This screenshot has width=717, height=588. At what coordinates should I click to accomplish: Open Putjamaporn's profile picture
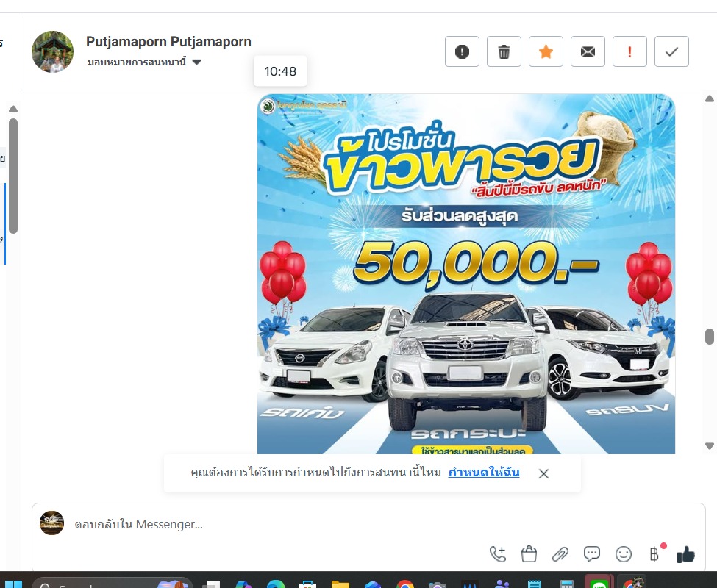tap(53, 51)
